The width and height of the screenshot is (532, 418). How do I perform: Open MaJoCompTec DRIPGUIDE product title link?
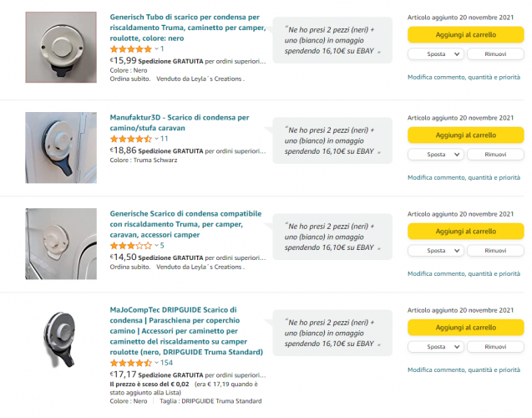(x=186, y=330)
